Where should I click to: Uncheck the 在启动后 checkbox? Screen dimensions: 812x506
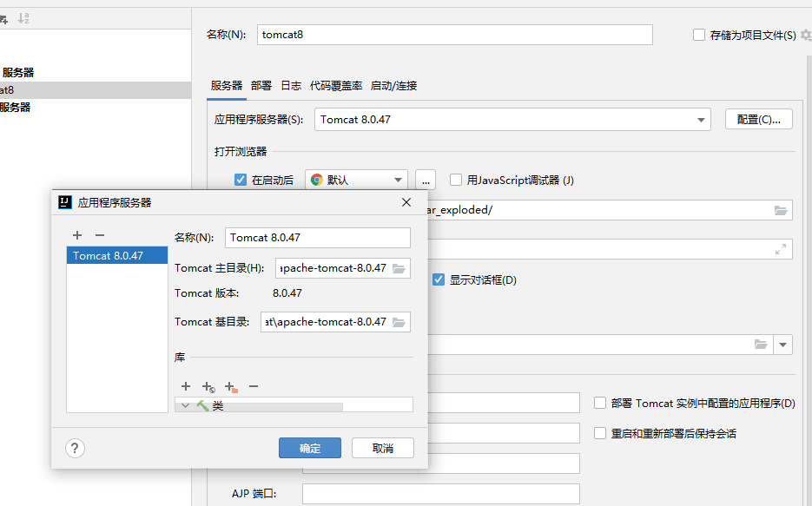tap(241, 180)
